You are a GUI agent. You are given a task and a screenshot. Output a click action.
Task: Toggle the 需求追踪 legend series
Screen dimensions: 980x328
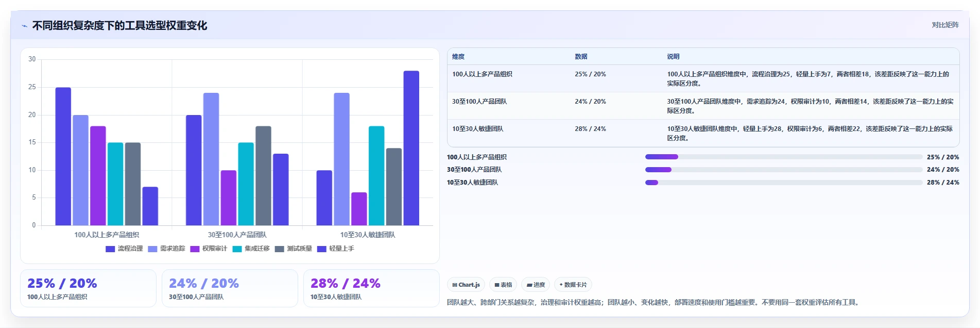tap(166, 249)
